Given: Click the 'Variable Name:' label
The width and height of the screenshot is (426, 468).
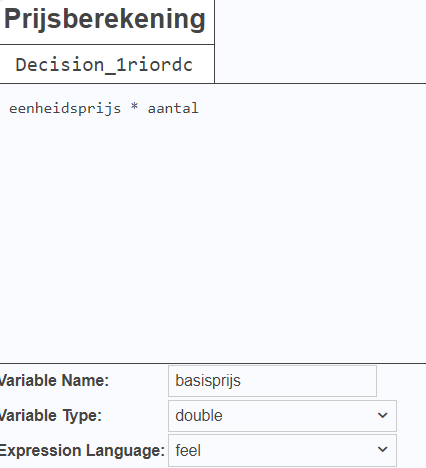Looking at the screenshot, I should pos(54,381).
